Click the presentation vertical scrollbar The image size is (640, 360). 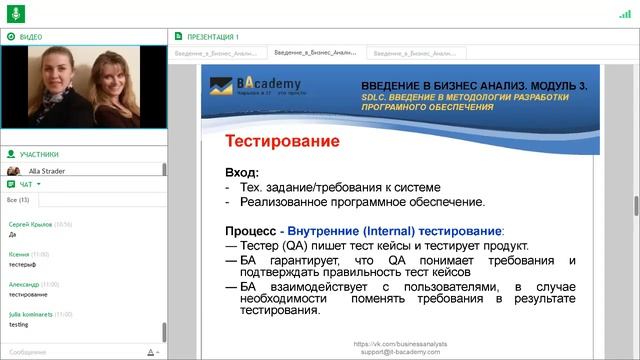[636, 205]
